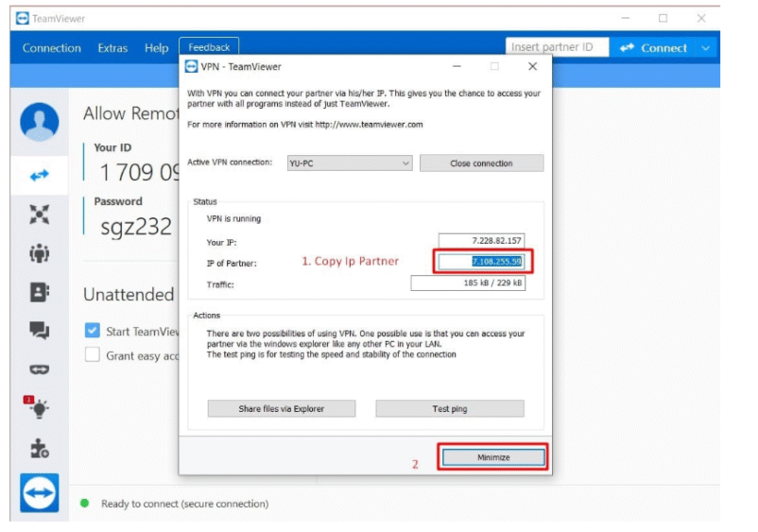Open the Remote Management sidebar icon
758x532 pixels.
coord(39,215)
